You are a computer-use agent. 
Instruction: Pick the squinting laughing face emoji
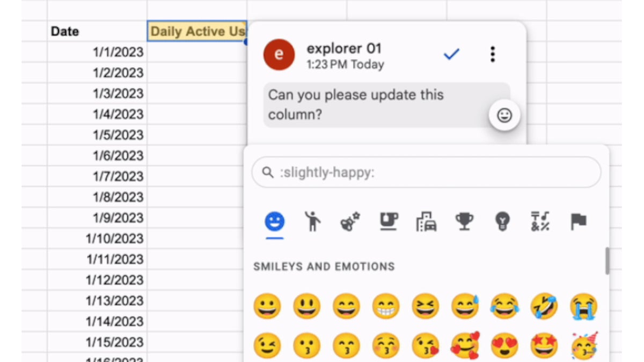pyautogui.click(x=426, y=307)
